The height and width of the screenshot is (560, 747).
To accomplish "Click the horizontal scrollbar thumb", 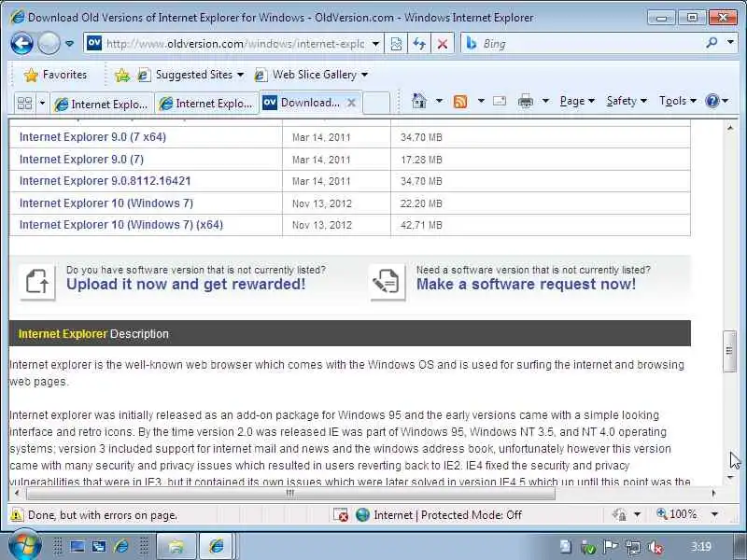I will pos(290,494).
